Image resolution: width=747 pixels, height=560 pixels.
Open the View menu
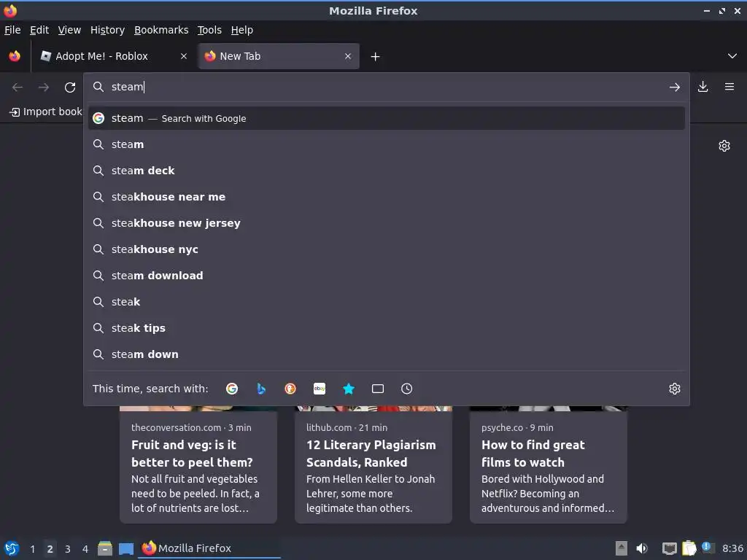coord(69,30)
